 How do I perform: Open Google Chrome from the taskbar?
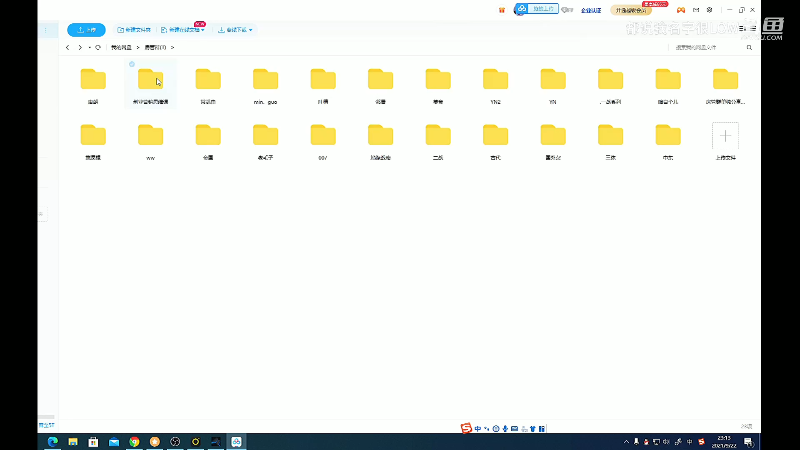(x=134, y=442)
